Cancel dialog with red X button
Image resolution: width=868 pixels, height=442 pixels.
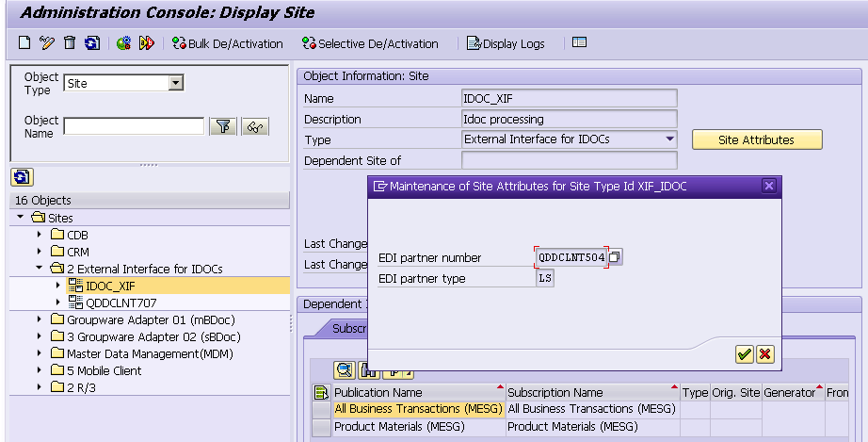(x=764, y=354)
